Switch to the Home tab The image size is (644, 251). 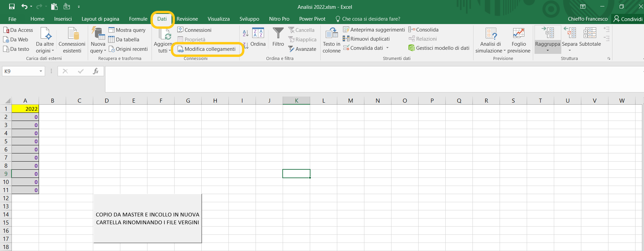point(37,19)
